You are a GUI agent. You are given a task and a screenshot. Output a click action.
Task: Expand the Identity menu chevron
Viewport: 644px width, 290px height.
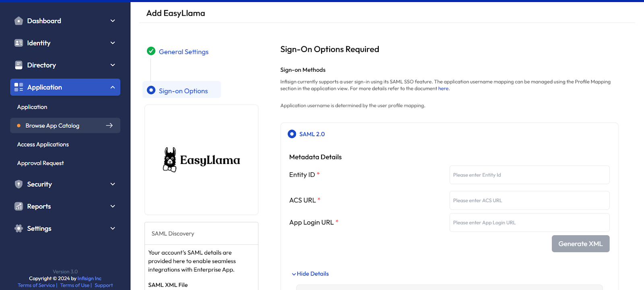(x=113, y=43)
